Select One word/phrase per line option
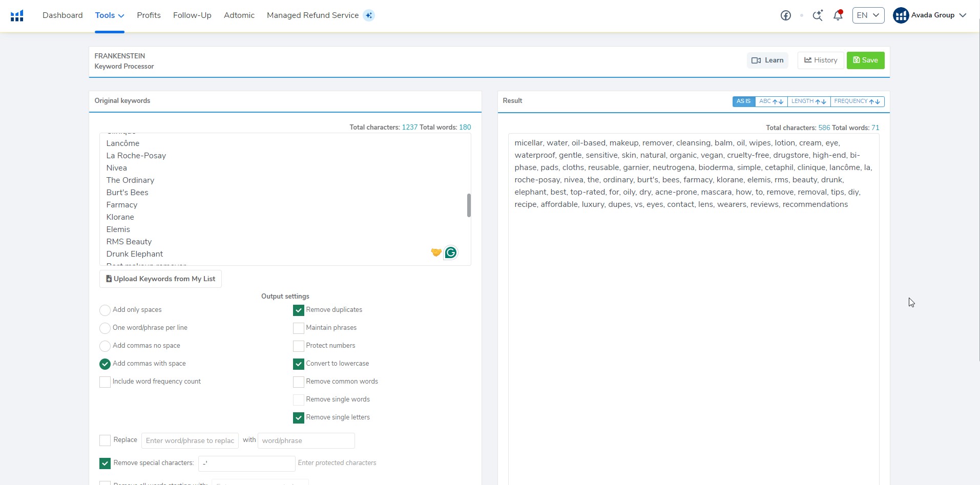 pyautogui.click(x=105, y=328)
